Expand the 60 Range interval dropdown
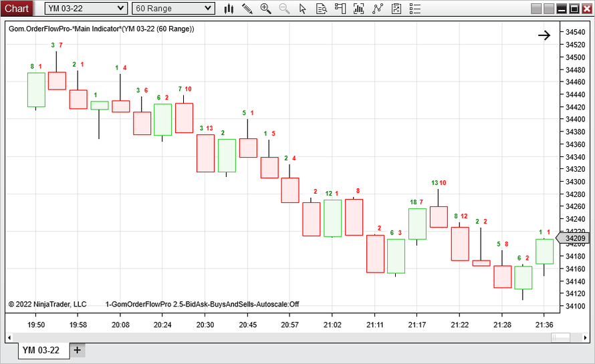Screen dimensions: 595x364 pyautogui.click(x=173, y=8)
